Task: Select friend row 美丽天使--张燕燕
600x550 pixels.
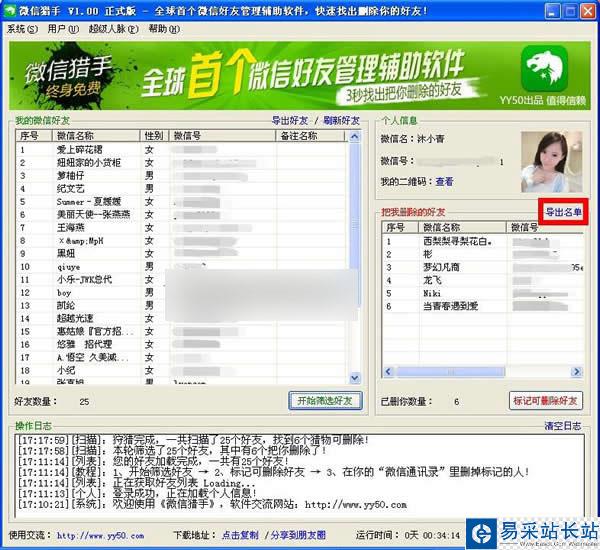Action: pyautogui.click(x=182, y=215)
